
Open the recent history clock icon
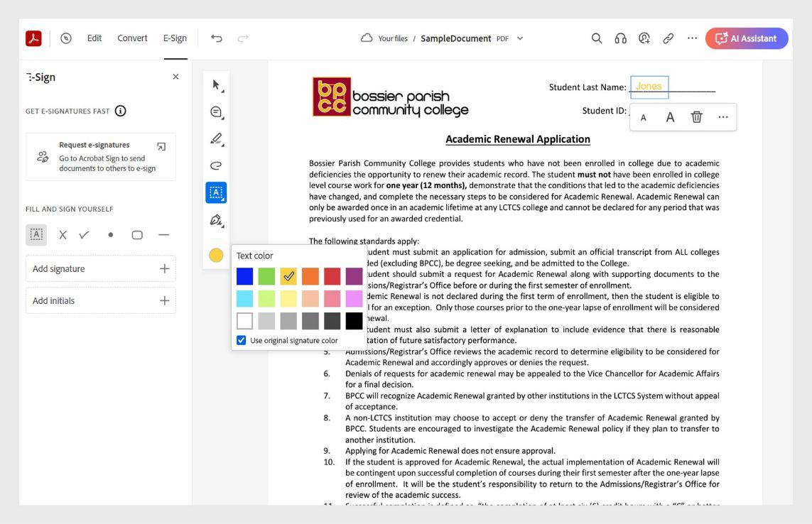66,38
